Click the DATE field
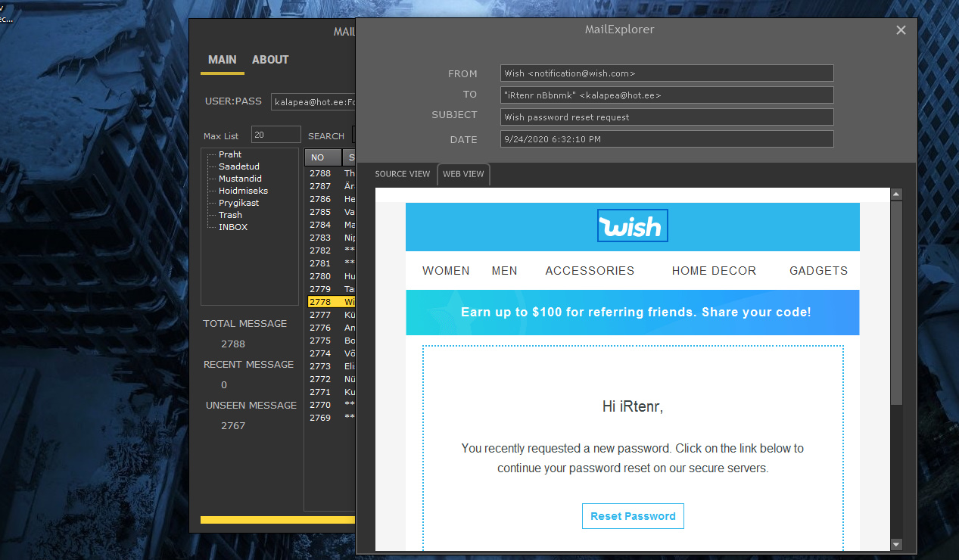This screenshot has height=560, width=959. (x=667, y=139)
